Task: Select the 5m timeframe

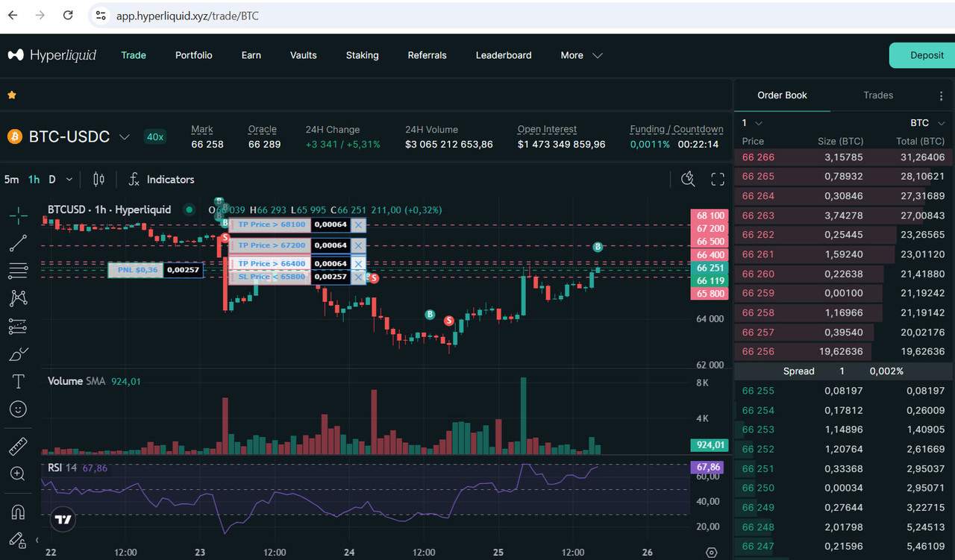Action: click(12, 179)
